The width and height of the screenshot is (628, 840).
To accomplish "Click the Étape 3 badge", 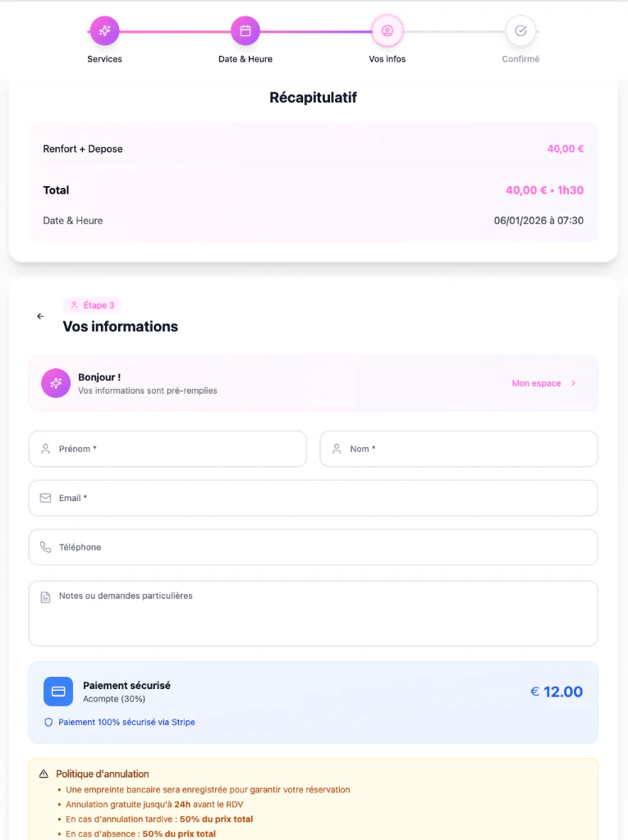I will coord(92,304).
